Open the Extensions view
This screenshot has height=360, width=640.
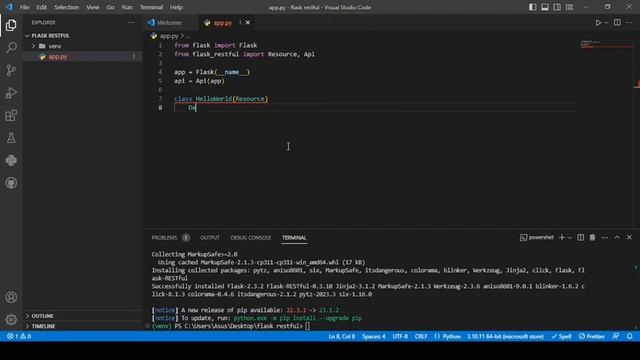pyautogui.click(x=11, y=116)
